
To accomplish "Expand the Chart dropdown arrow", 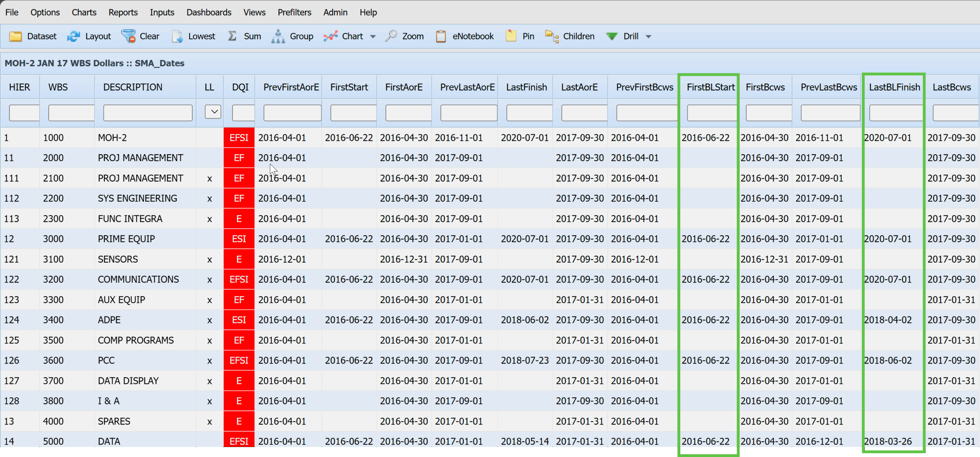I will (373, 37).
